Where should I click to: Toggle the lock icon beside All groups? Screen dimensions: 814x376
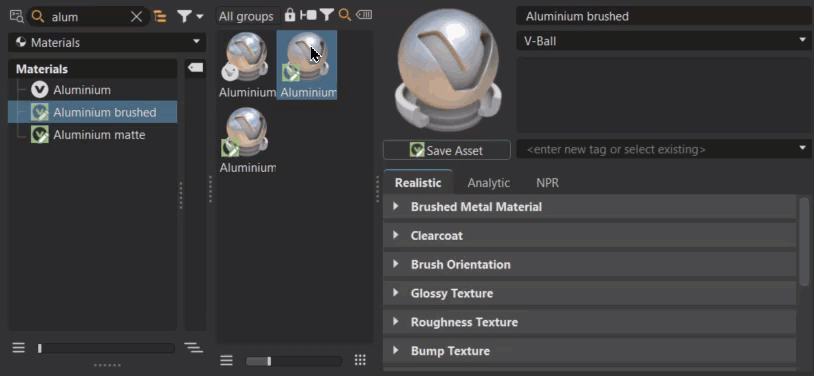(x=290, y=16)
